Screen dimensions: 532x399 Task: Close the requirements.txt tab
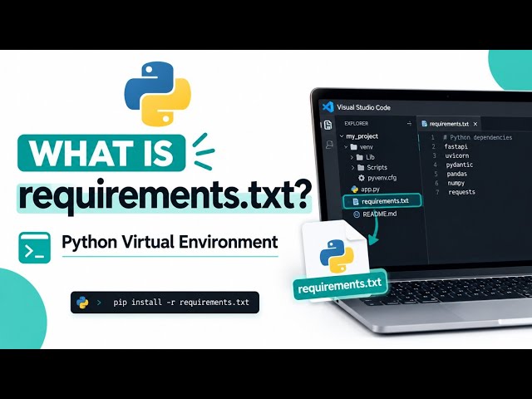point(475,124)
